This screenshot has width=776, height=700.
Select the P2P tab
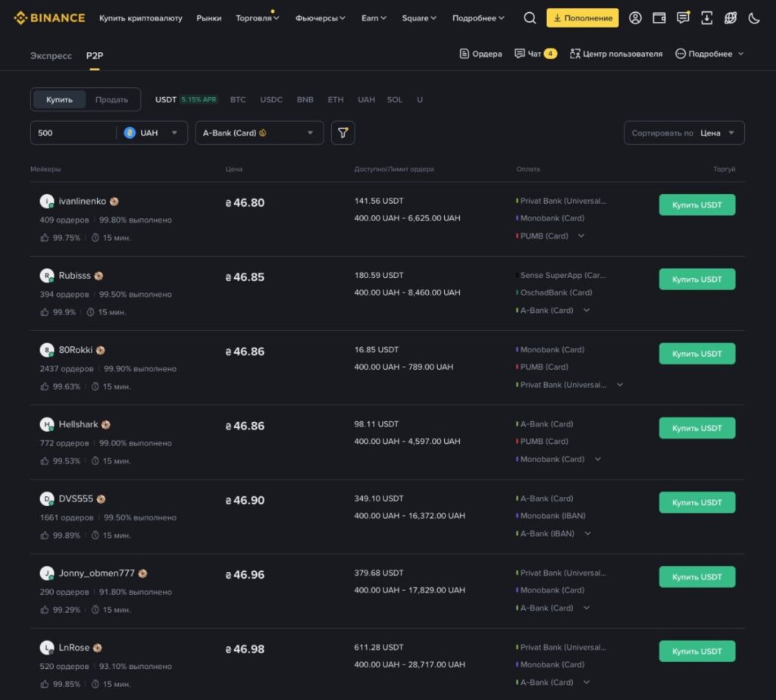(x=95, y=55)
